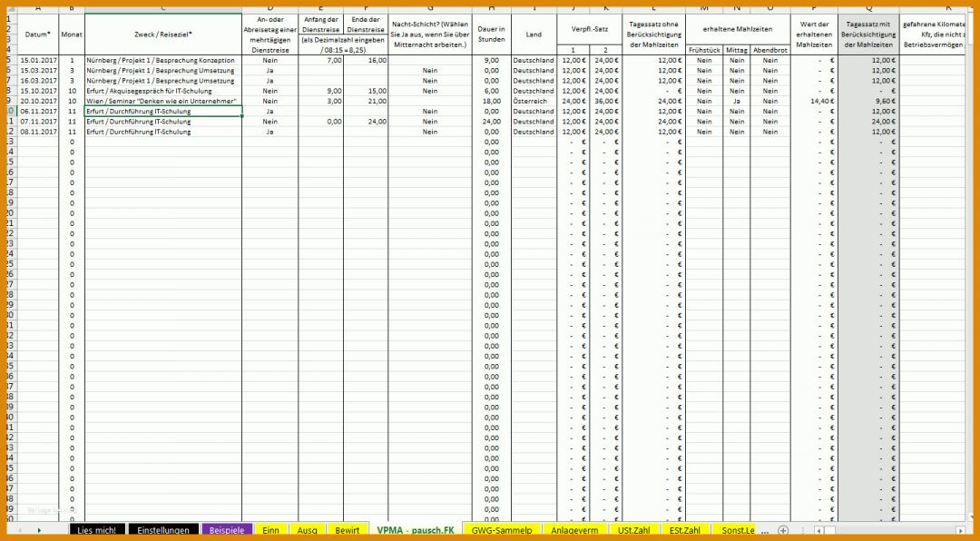The image size is (980, 541).
Task: Click the horizontal scrollbar right arrow
Action: point(960,530)
